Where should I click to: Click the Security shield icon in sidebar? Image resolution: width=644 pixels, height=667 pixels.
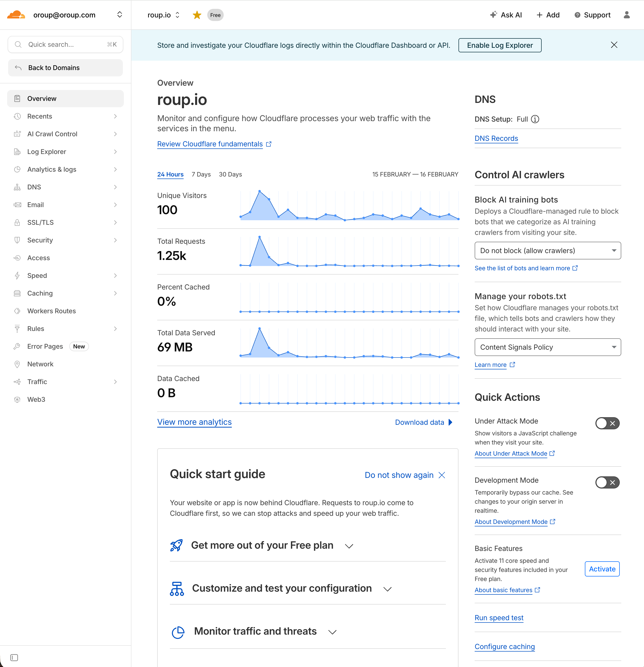click(17, 240)
